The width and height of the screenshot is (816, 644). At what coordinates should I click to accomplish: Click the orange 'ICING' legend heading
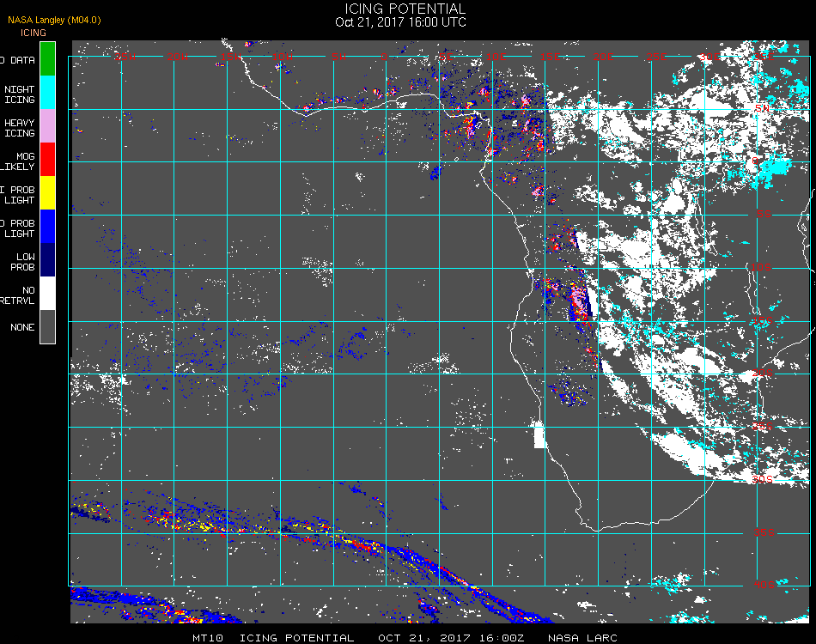pyautogui.click(x=33, y=33)
